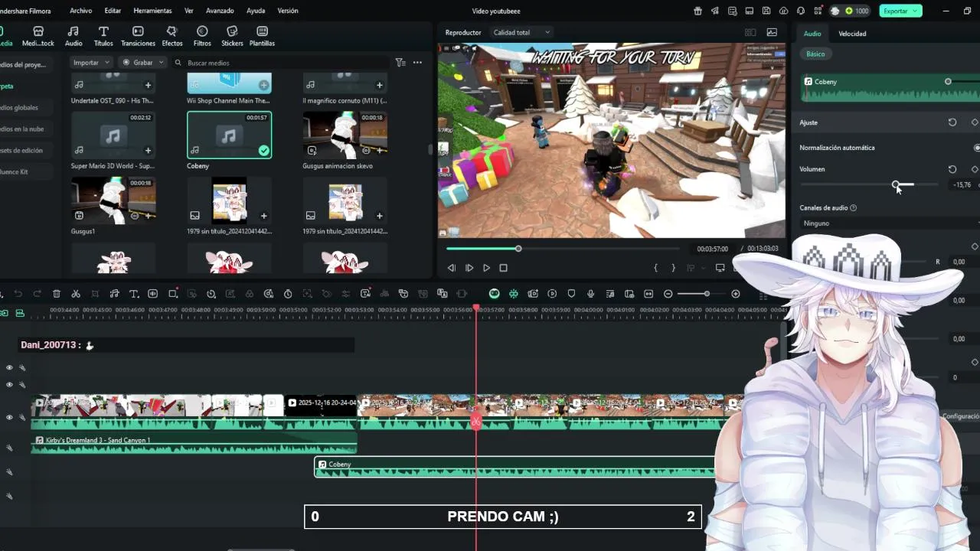The height and width of the screenshot is (551, 980).
Task: Switch to the Velocidad tab
Action: [852, 34]
